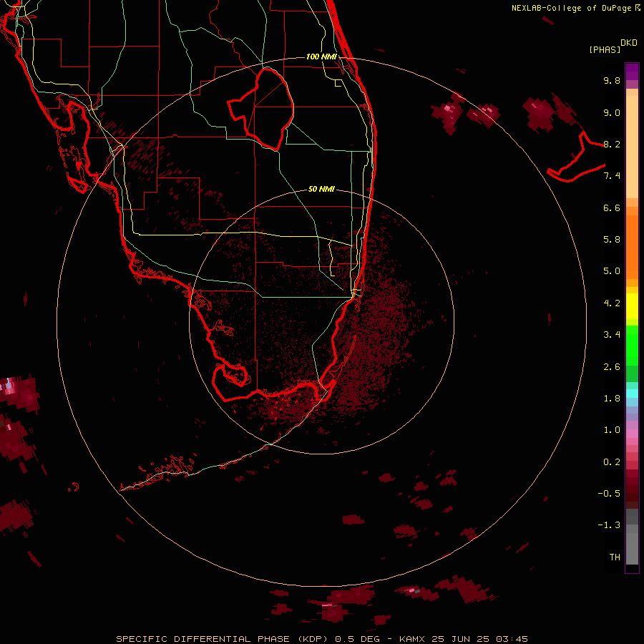644x644 pixels.
Task: Select the 1.8 scale value
Action: (x=612, y=399)
